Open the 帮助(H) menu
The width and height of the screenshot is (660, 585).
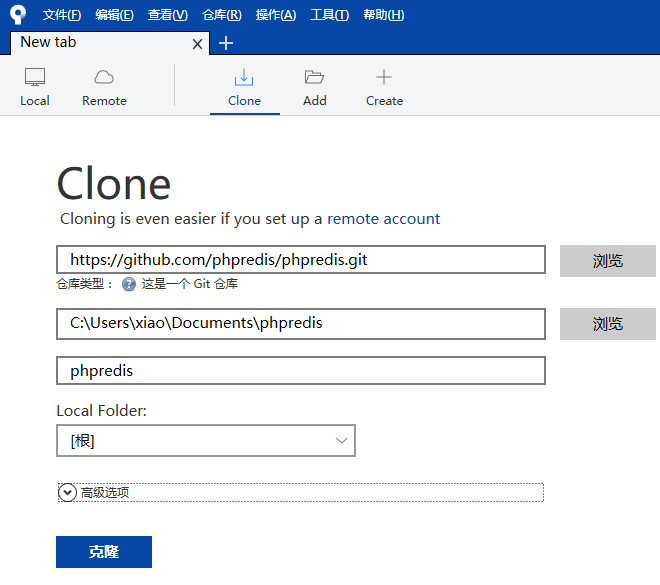click(x=383, y=15)
